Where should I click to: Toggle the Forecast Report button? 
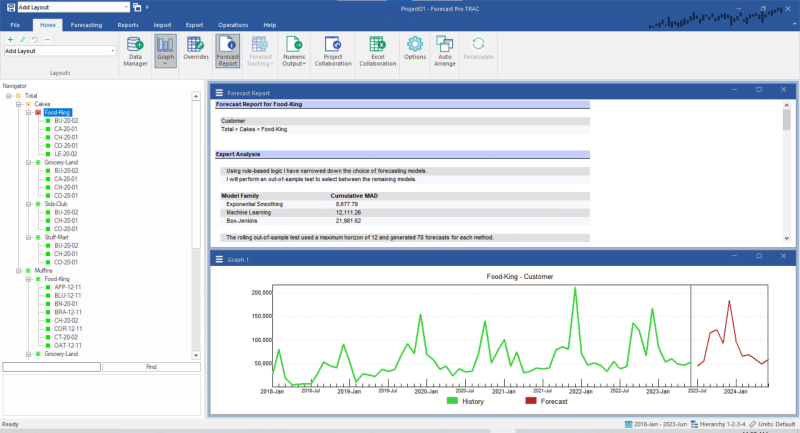click(x=228, y=52)
